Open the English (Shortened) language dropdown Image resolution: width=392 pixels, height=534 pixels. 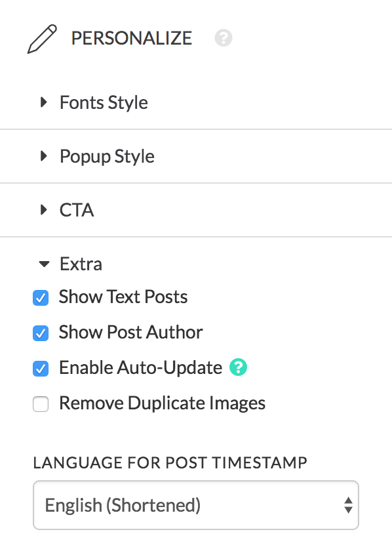(x=196, y=505)
